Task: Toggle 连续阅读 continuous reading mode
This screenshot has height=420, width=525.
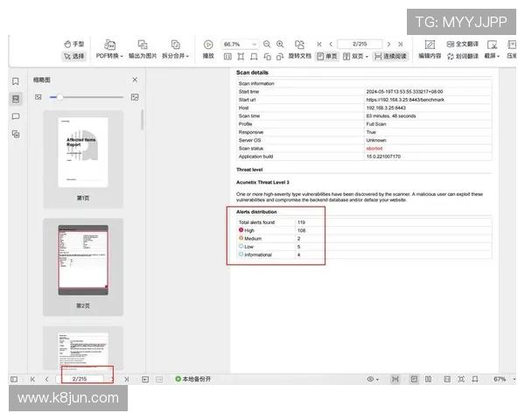Action: [x=390, y=56]
